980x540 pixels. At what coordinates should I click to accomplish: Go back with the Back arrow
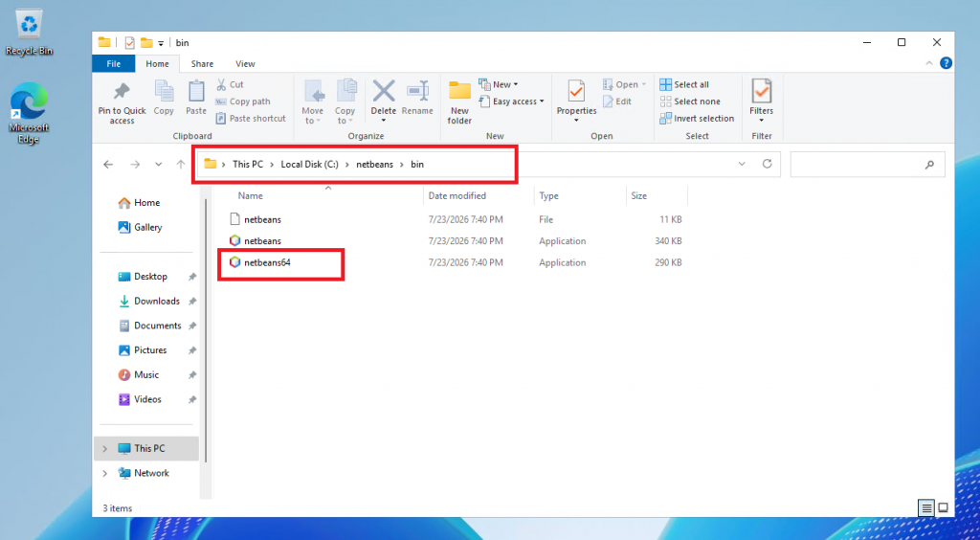[x=108, y=165]
